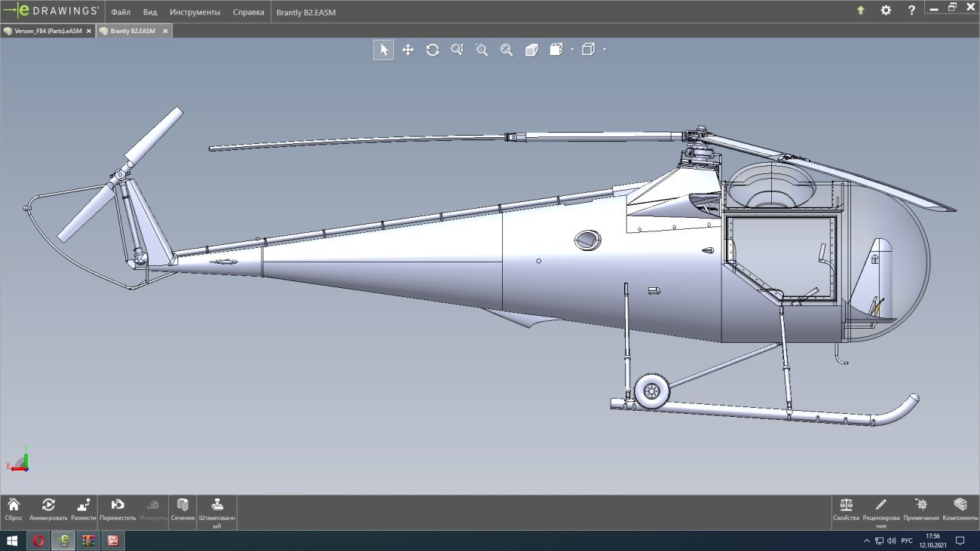Show hidden system tray icons
This screenshot has height=551, width=980.
[866, 541]
